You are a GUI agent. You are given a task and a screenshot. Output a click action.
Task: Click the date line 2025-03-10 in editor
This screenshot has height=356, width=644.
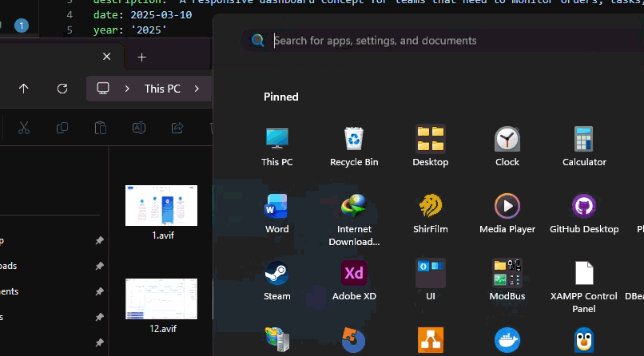coord(142,15)
